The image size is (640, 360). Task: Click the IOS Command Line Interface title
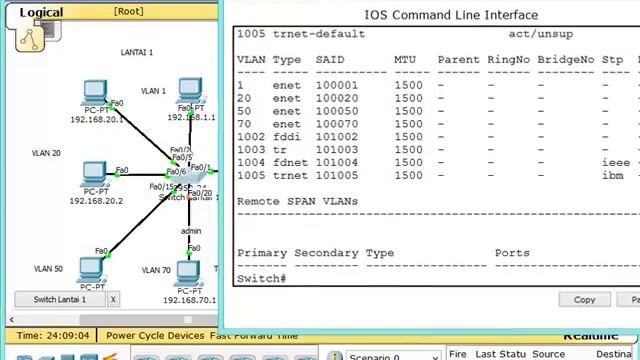[451, 15]
